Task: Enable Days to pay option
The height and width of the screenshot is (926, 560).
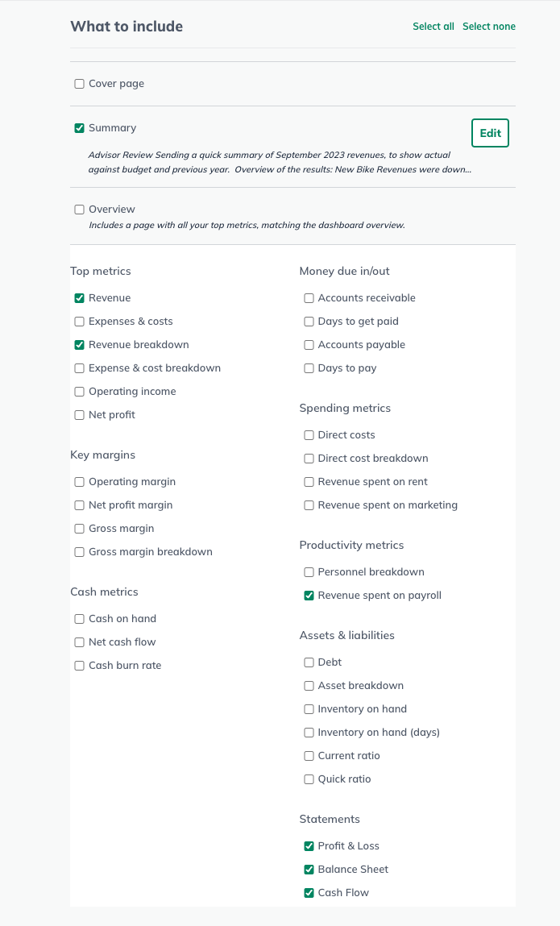Action: (309, 367)
